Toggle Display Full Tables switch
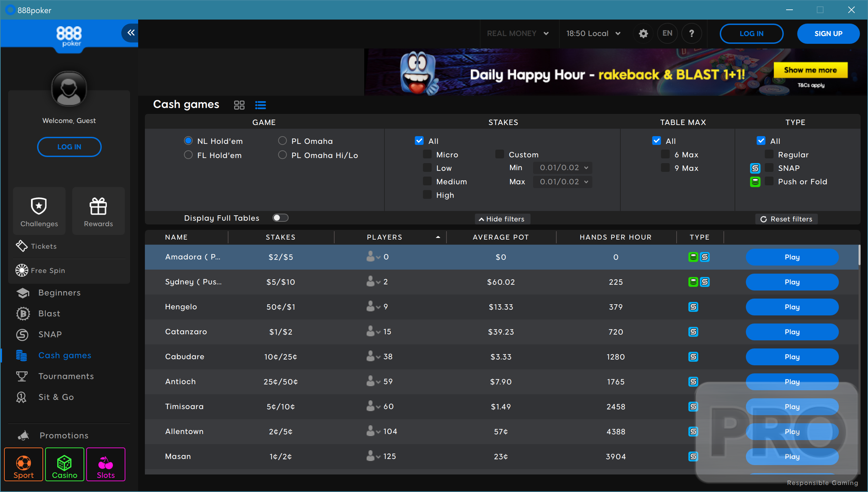The height and width of the screenshot is (492, 868). [280, 218]
